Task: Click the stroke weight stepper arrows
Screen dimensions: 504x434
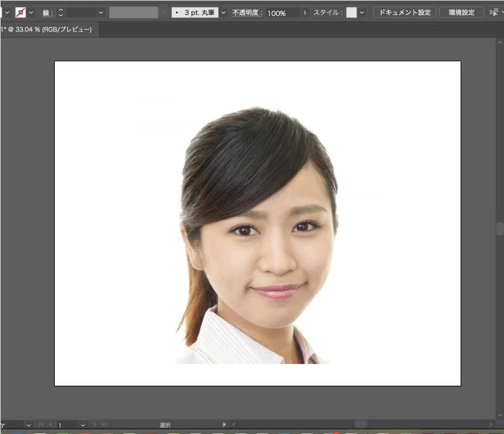Action: 60,12
